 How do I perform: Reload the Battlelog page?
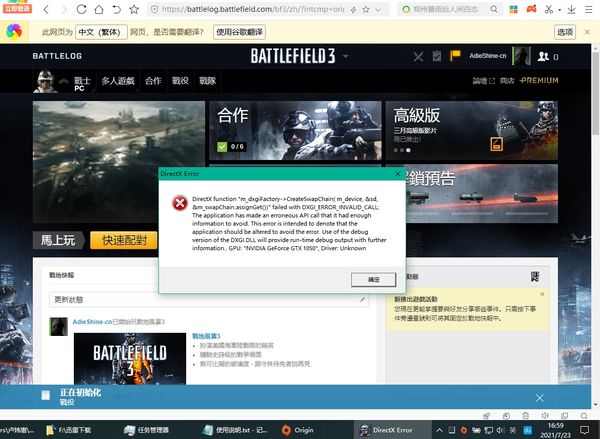pos(81,9)
